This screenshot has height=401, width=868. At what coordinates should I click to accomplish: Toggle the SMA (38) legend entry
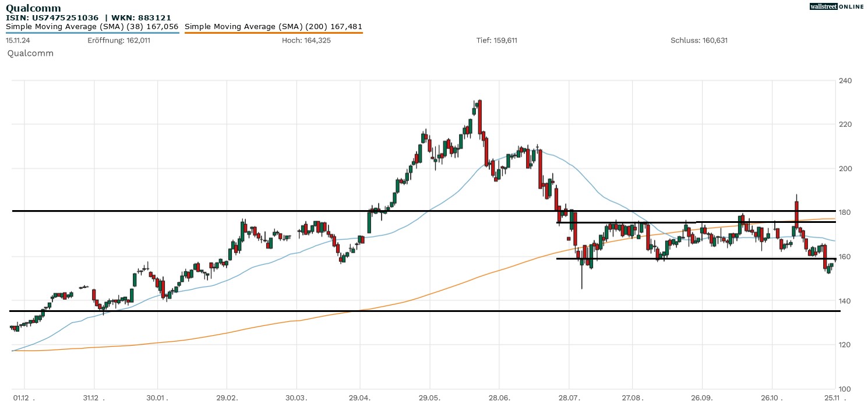[92, 26]
